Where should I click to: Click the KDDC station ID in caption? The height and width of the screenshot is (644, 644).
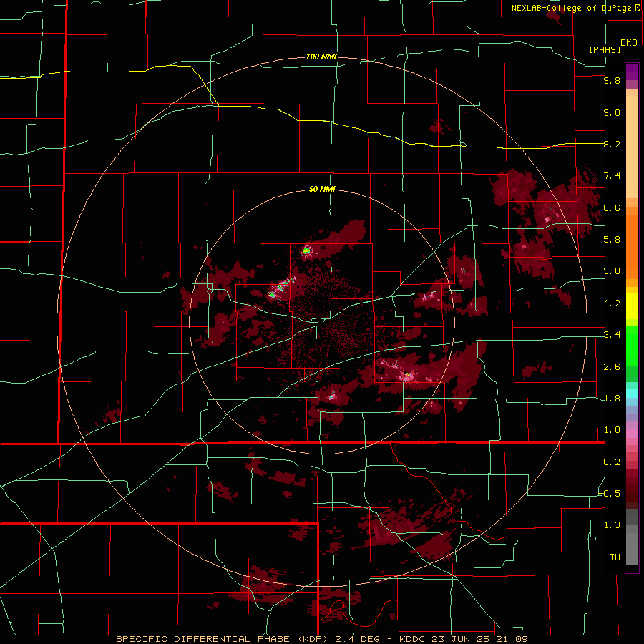coord(412,639)
